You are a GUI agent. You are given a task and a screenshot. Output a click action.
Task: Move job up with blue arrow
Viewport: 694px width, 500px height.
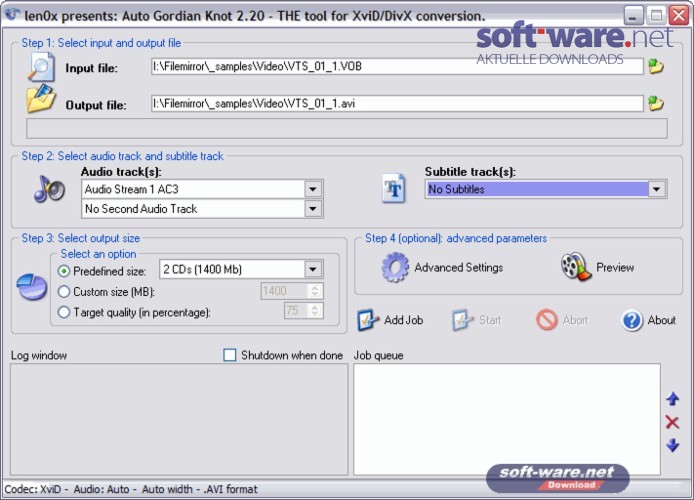click(x=673, y=399)
